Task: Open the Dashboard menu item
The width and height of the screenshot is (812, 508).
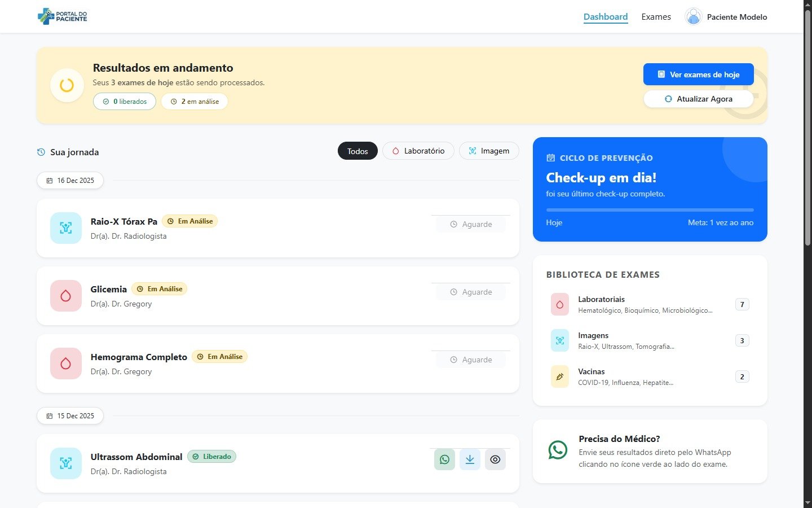Action: [606, 16]
